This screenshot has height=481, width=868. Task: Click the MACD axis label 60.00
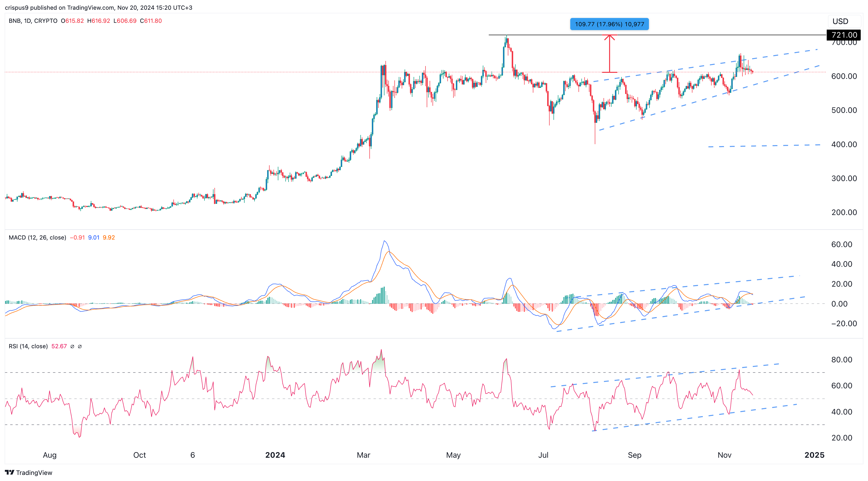pyautogui.click(x=841, y=244)
